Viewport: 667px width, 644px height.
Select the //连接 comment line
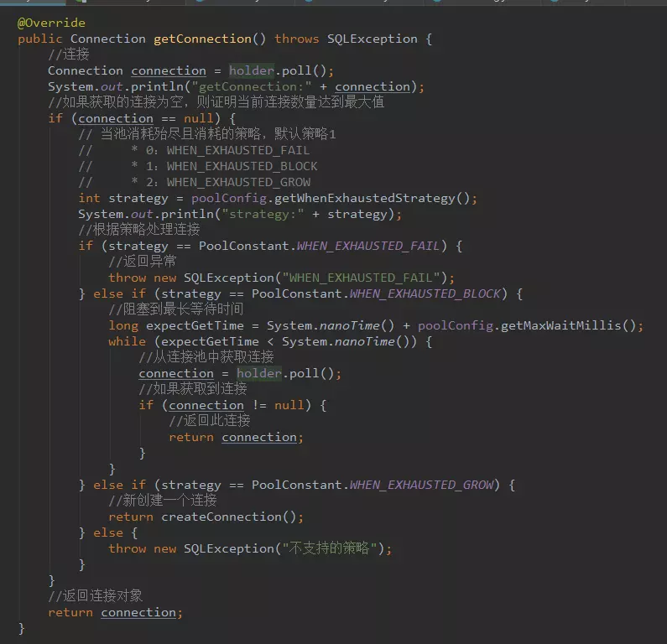tap(69, 55)
